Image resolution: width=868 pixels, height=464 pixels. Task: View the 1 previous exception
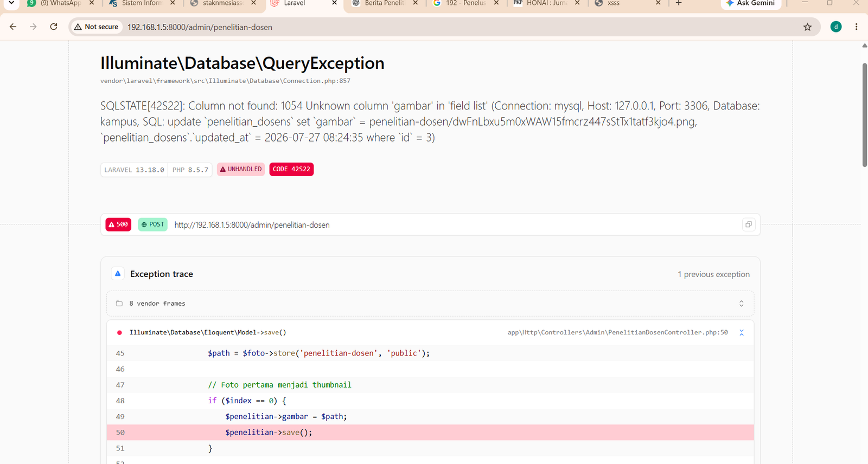713,274
